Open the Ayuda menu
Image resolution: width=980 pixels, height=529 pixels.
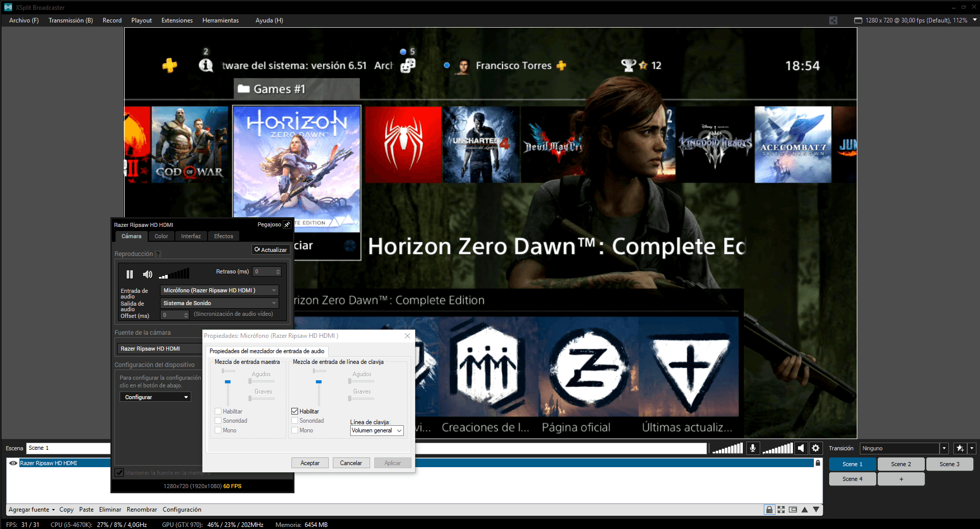click(269, 20)
